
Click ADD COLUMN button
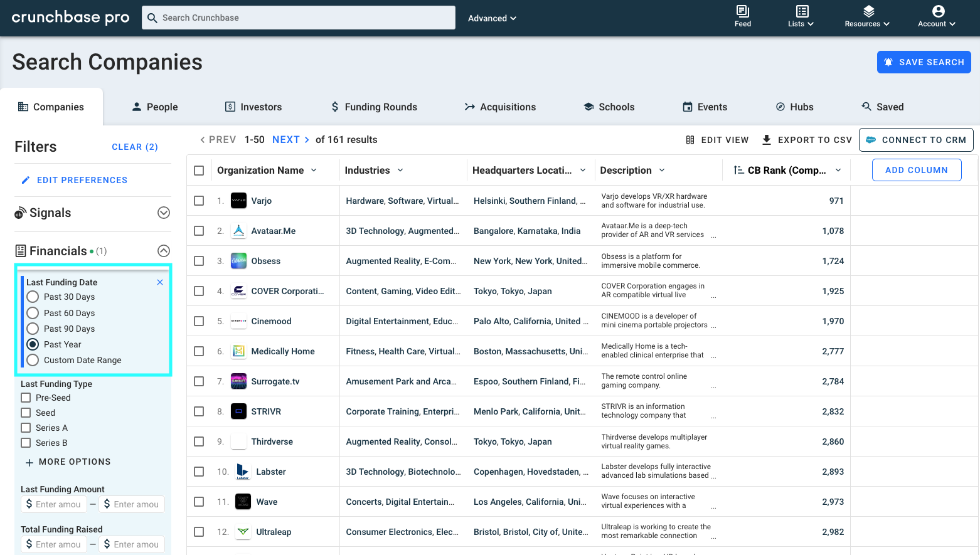[x=917, y=170]
